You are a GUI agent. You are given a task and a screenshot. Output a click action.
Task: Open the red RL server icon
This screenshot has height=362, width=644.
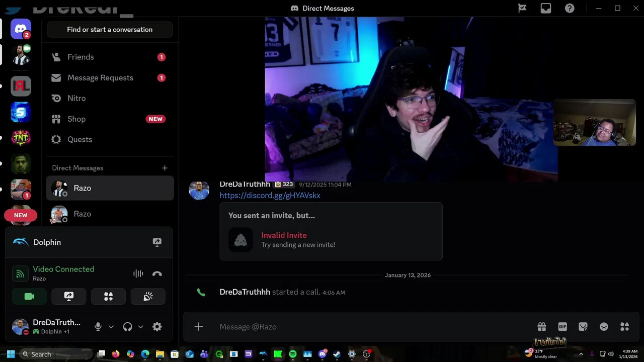click(x=21, y=86)
